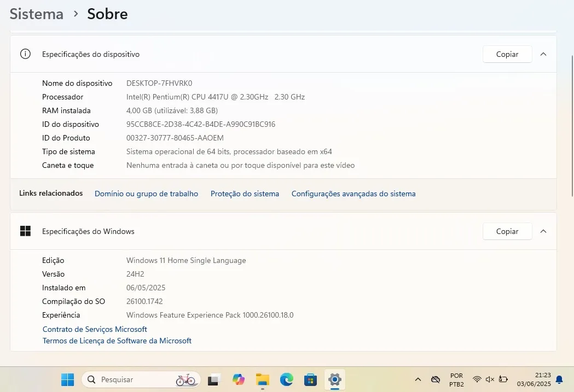The width and height of the screenshot is (574, 392).
Task: Click the cloud sync tray icon
Action: (435, 379)
